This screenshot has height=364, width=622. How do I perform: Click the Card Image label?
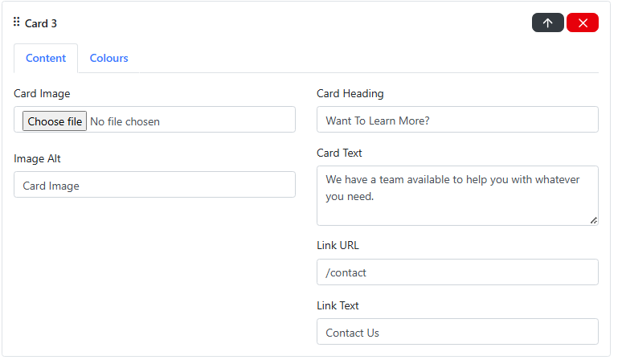(x=42, y=93)
